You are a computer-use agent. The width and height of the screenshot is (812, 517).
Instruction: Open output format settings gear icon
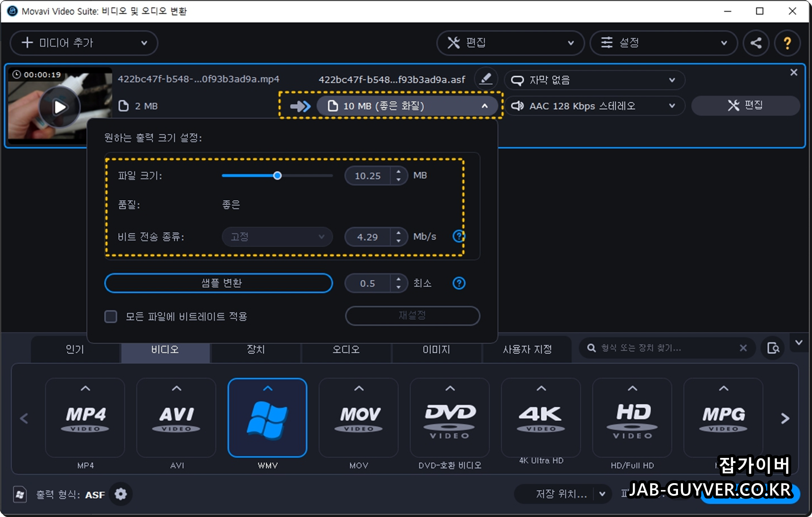click(x=120, y=494)
